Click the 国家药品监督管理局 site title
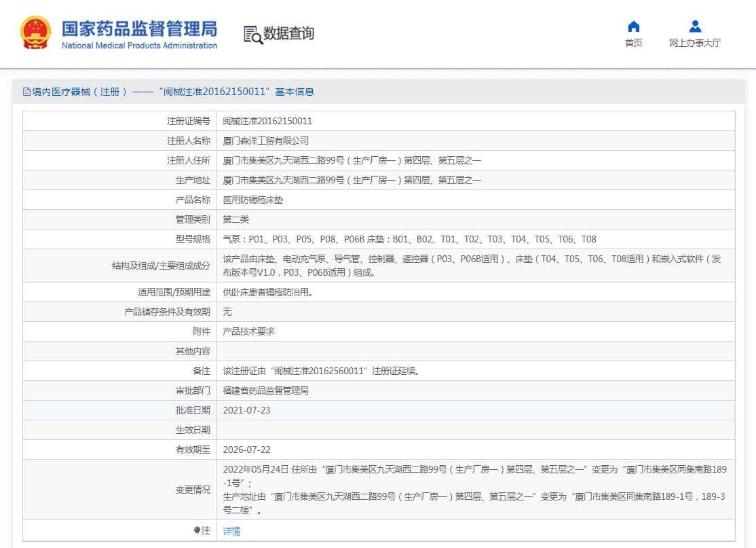The image size is (756, 548). click(x=139, y=28)
